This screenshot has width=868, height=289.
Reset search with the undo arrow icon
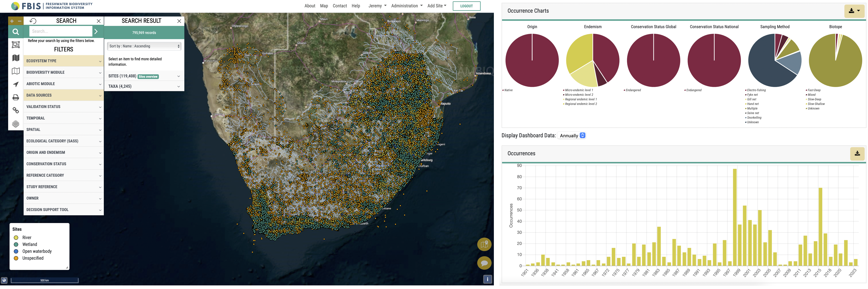tap(33, 21)
